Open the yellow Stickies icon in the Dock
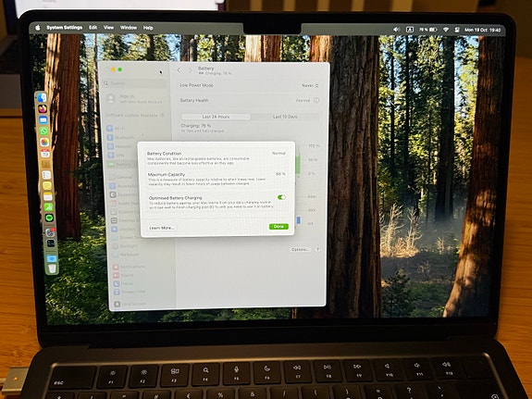The image size is (532, 399). pyautogui.click(x=47, y=185)
